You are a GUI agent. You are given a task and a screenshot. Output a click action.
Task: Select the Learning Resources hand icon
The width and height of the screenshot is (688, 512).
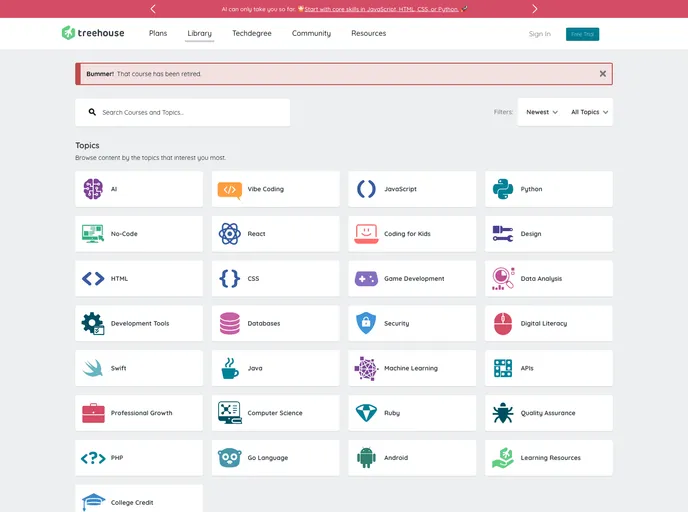point(503,458)
